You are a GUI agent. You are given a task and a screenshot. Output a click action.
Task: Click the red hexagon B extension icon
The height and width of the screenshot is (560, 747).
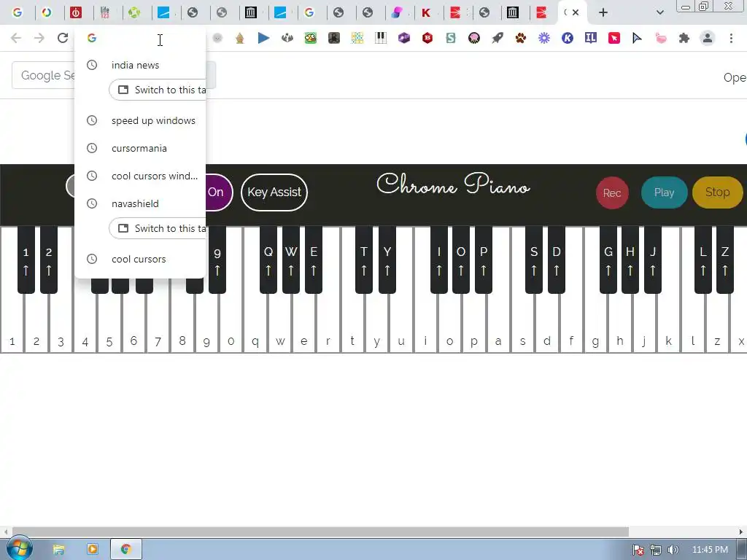click(427, 38)
